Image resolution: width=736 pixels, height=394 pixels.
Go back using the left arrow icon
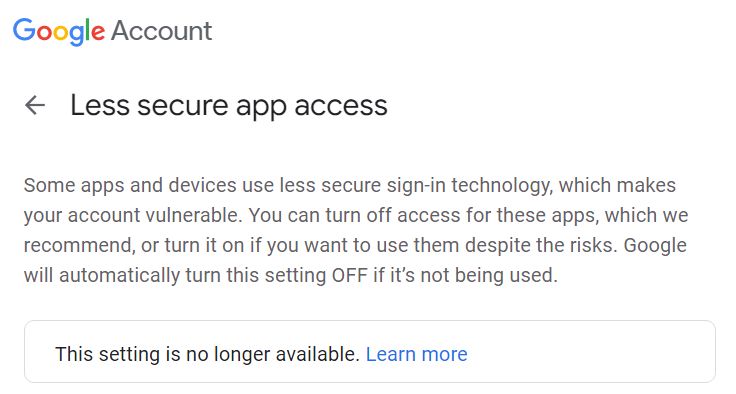tap(35, 105)
